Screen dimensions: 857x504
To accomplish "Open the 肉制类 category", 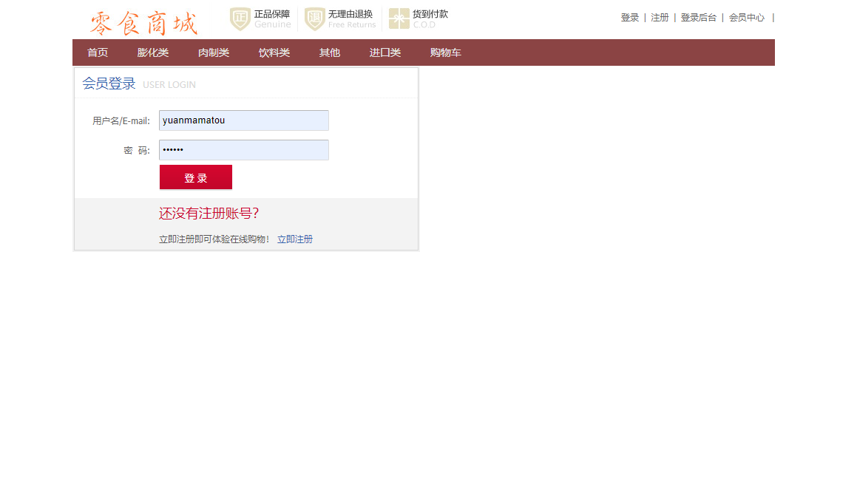I will click(x=213, y=52).
